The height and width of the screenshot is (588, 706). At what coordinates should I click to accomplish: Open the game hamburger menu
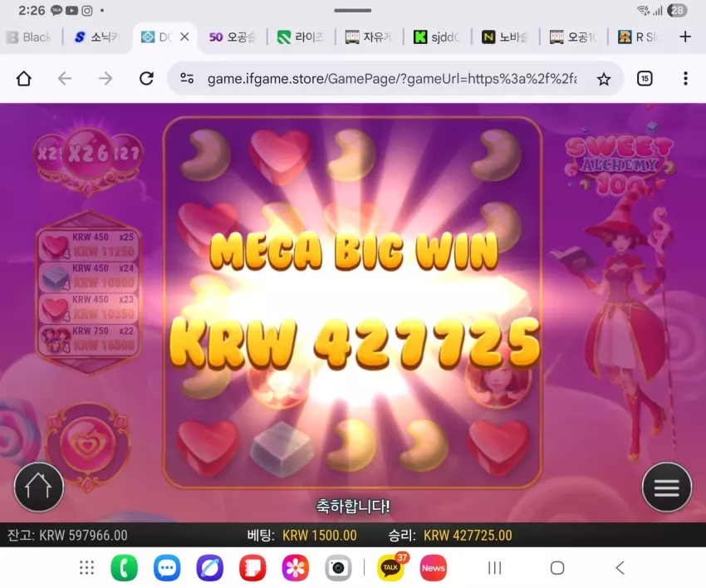[x=666, y=488]
